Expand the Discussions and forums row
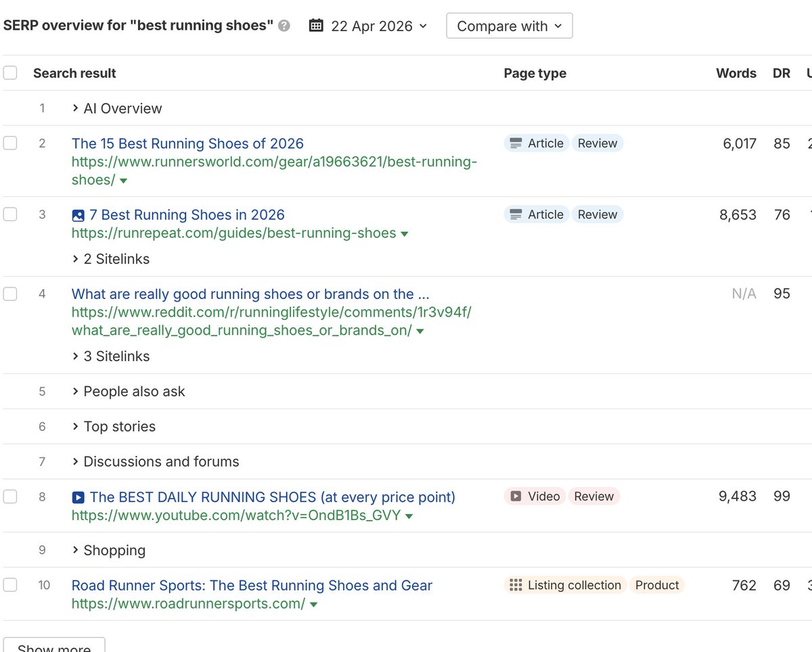This screenshot has width=812, height=652. 155,462
